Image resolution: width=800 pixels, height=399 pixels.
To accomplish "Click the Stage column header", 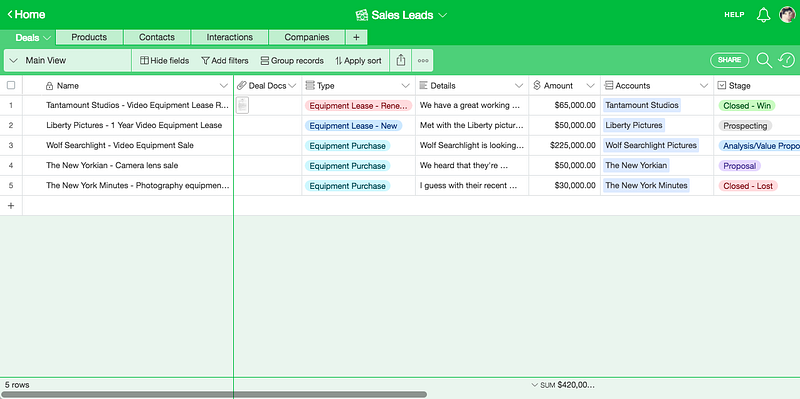I will coord(757,86).
